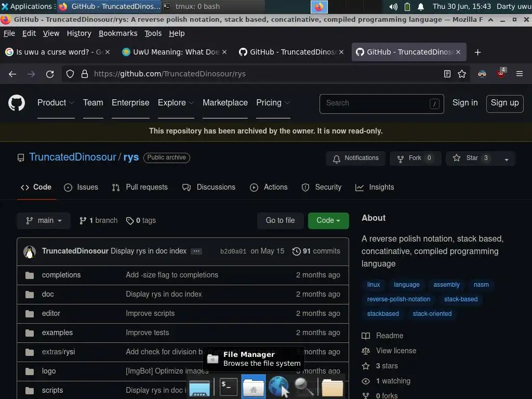Open the Tools menu
This screenshot has width=532, height=399.
tap(153, 33)
